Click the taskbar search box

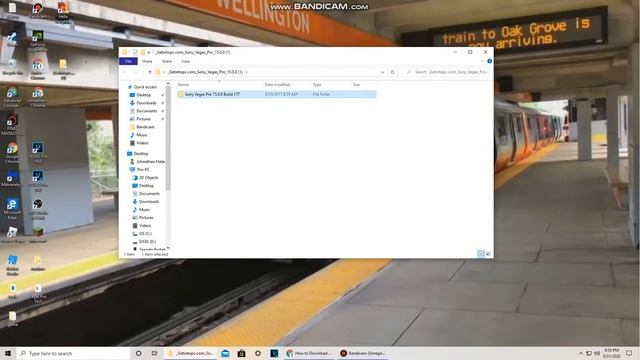pyautogui.click(x=73, y=353)
